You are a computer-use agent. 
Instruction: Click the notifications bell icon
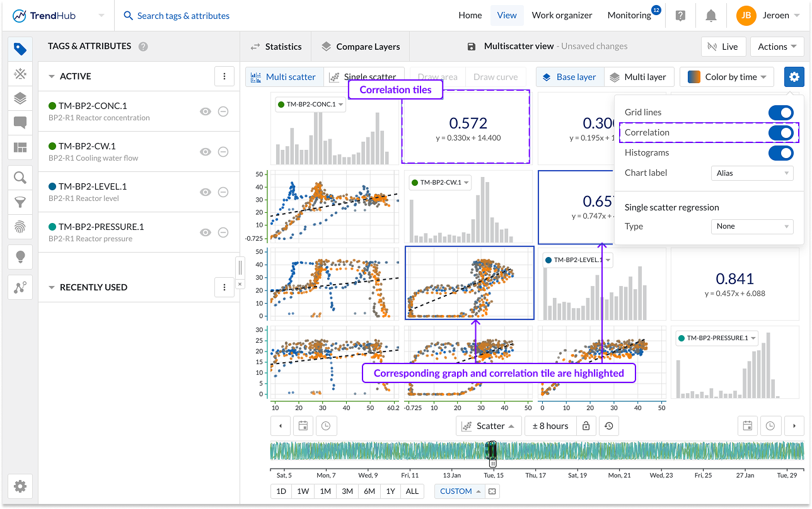(711, 16)
